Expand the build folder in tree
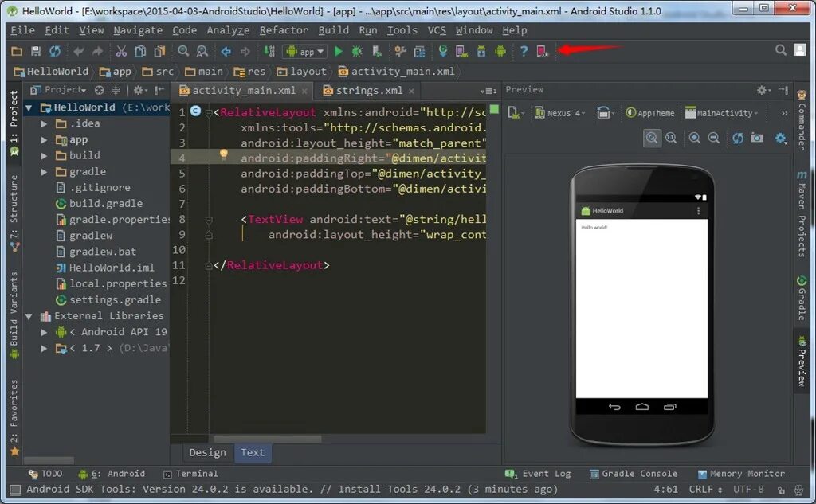The image size is (816, 504). pyautogui.click(x=45, y=155)
